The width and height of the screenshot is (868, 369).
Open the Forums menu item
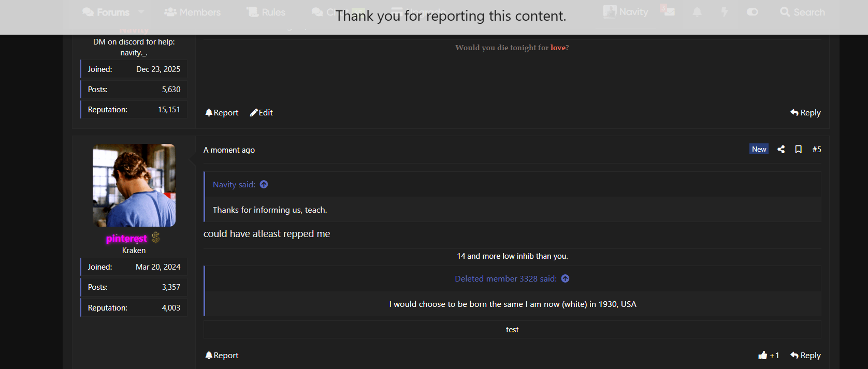click(x=106, y=12)
